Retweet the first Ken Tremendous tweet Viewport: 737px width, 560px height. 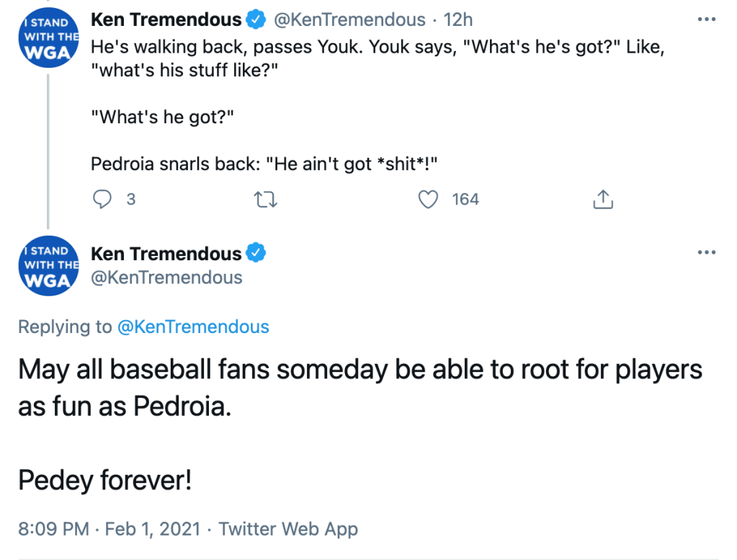click(x=266, y=200)
